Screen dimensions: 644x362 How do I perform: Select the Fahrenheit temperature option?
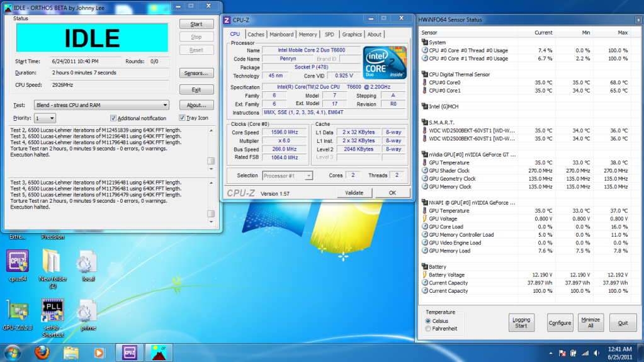pyautogui.click(x=428, y=329)
